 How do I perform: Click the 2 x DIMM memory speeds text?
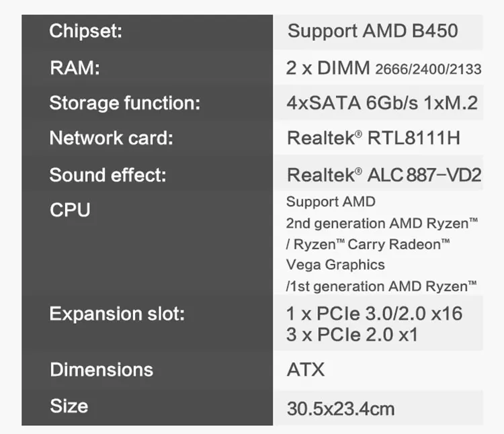pyautogui.click(x=384, y=68)
